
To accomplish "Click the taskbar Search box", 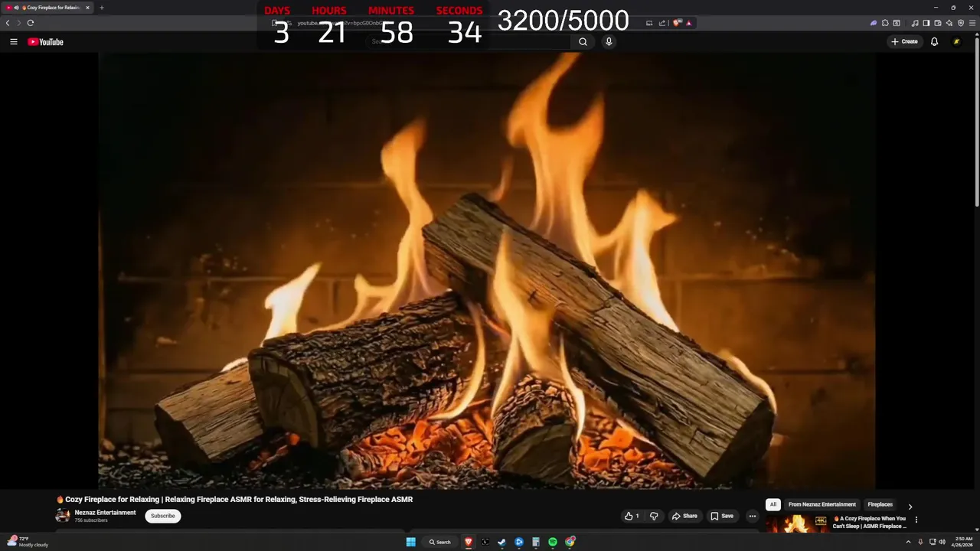I will (440, 542).
